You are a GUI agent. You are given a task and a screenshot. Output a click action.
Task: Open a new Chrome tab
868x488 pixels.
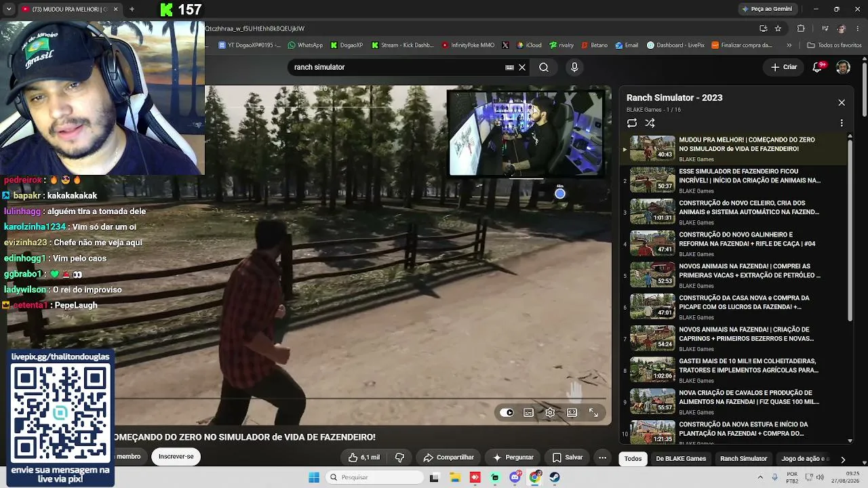[132, 9]
